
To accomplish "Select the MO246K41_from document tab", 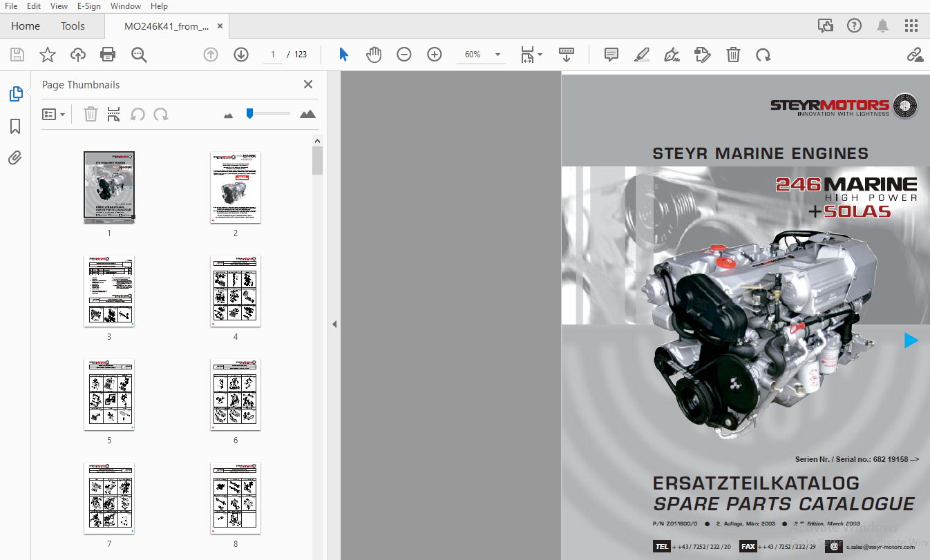I will tap(166, 26).
